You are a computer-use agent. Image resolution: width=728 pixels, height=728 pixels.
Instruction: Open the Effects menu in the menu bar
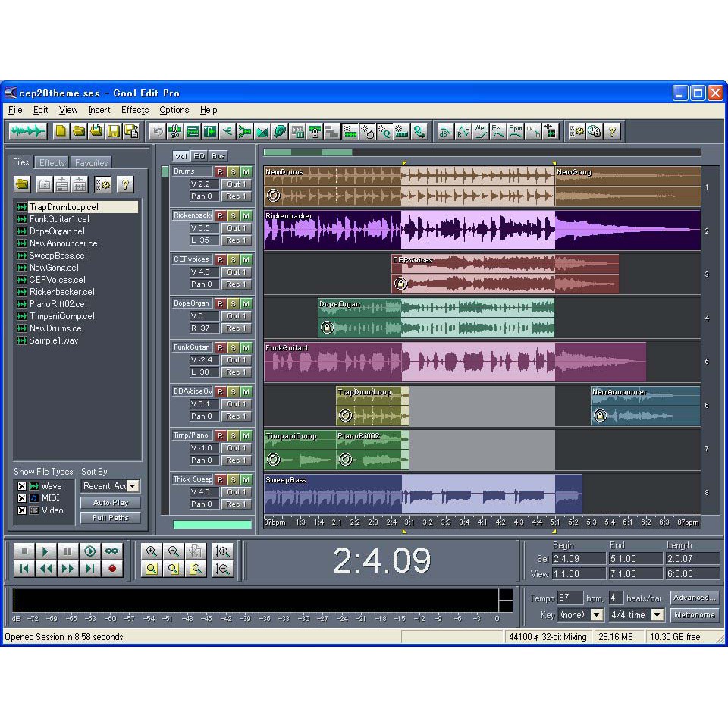pos(135,110)
